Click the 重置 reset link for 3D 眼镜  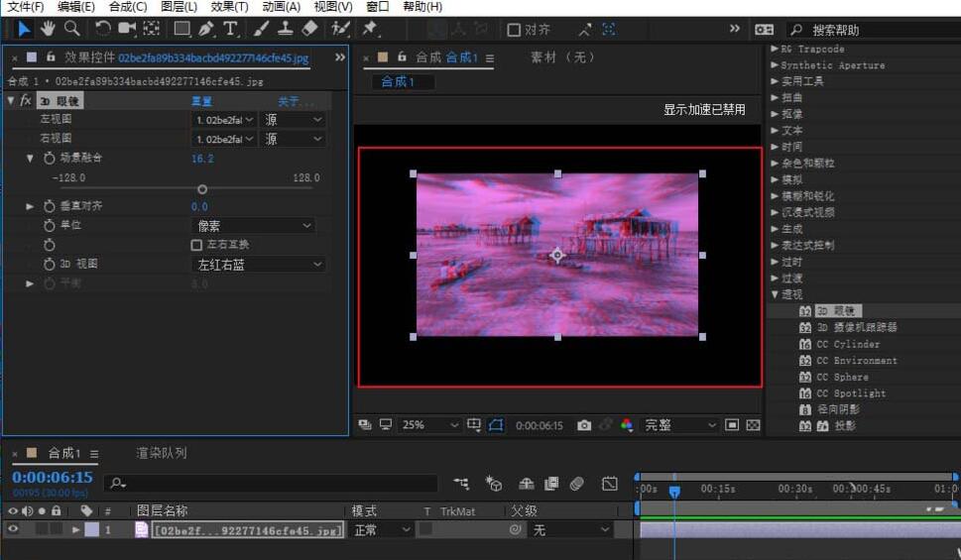[201, 101]
